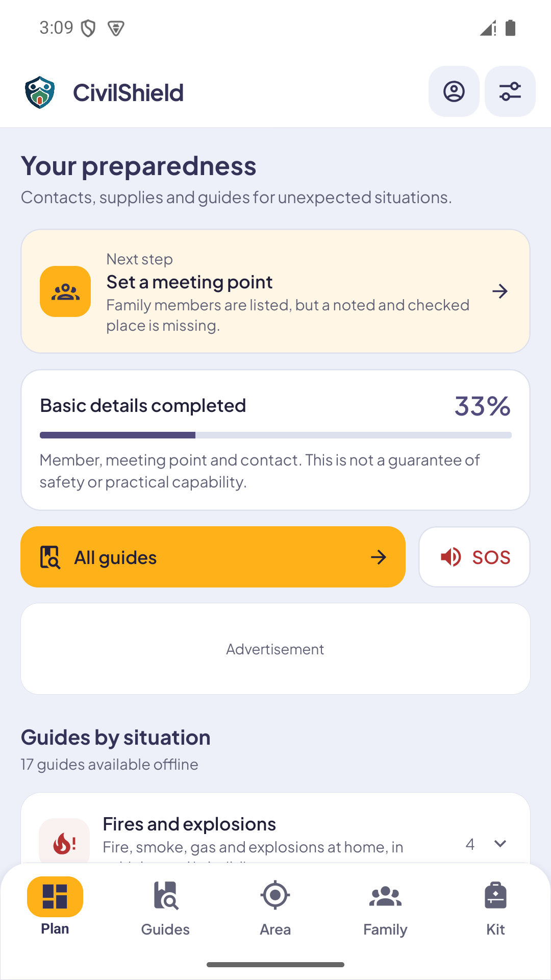Image resolution: width=551 pixels, height=980 pixels.
Task: Tap the SOS speaker icon
Action: coord(451,557)
